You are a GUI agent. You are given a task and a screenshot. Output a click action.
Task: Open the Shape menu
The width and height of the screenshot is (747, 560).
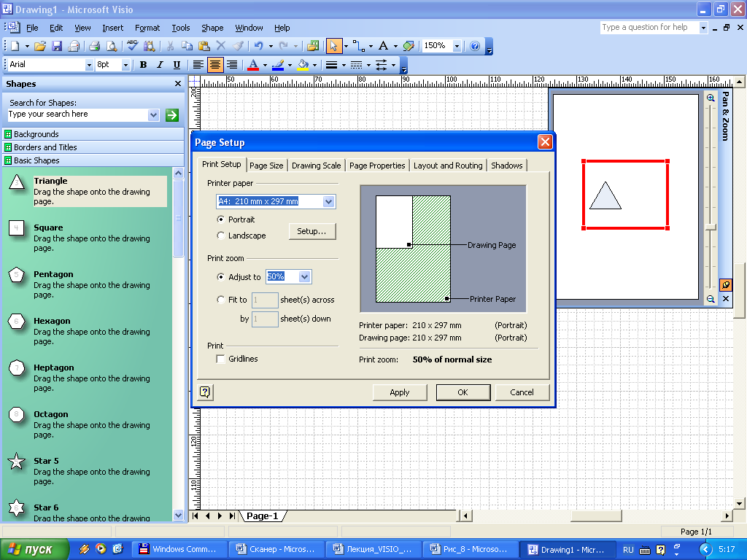coord(212,28)
